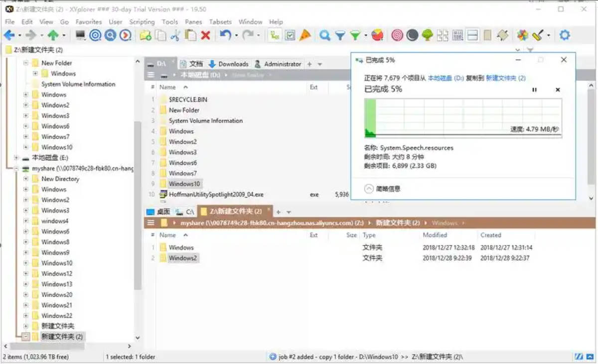Click the red Delete toolbar icon
Image resolution: width=598 pixels, height=364 pixels.
click(205, 35)
